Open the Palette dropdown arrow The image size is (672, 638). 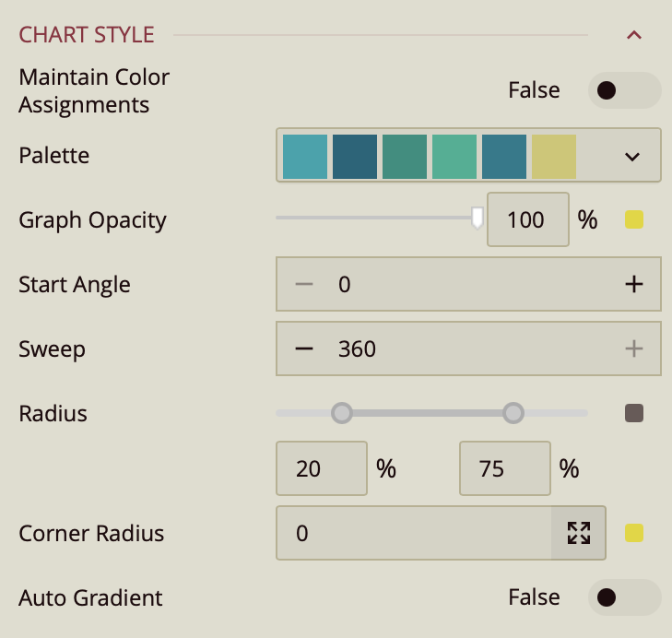632,156
